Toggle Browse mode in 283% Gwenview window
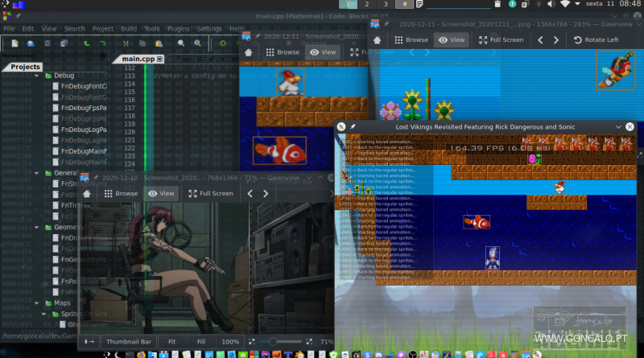644x358 pixels. (411, 40)
